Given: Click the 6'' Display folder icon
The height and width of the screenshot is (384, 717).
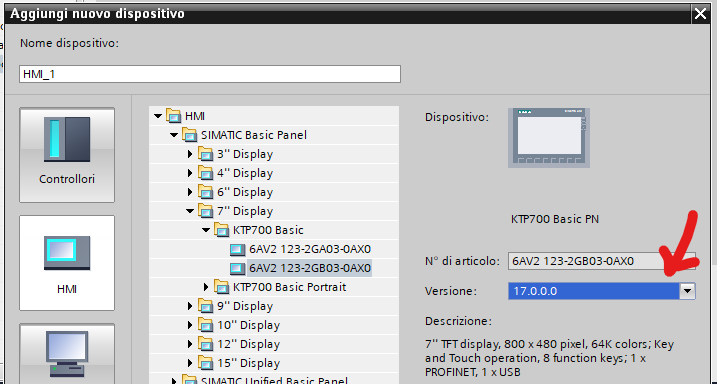Looking at the screenshot, I should point(206,192).
